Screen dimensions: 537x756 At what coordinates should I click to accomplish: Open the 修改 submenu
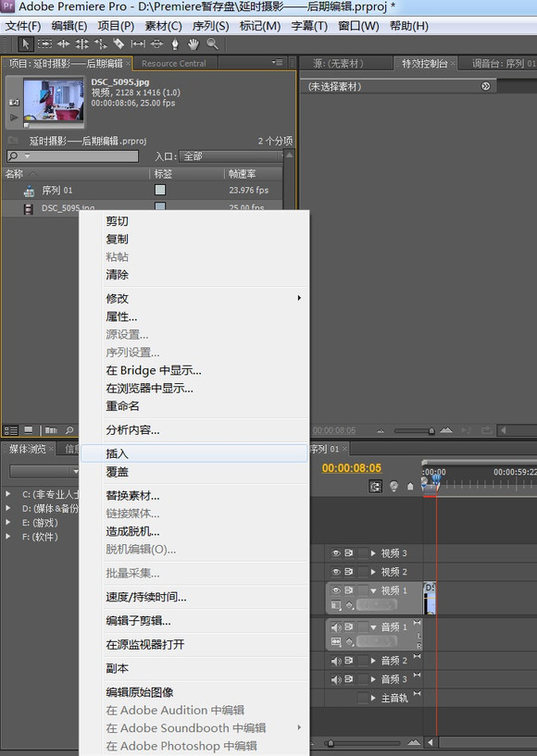pos(194,299)
